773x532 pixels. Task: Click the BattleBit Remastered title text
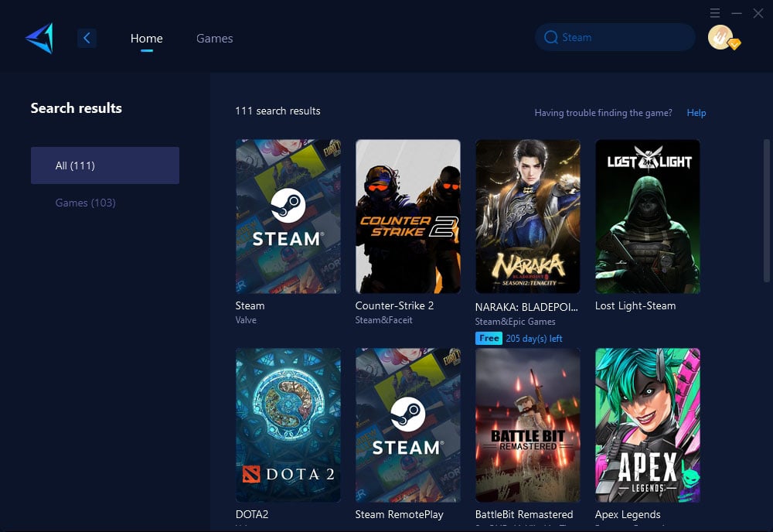[524, 514]
